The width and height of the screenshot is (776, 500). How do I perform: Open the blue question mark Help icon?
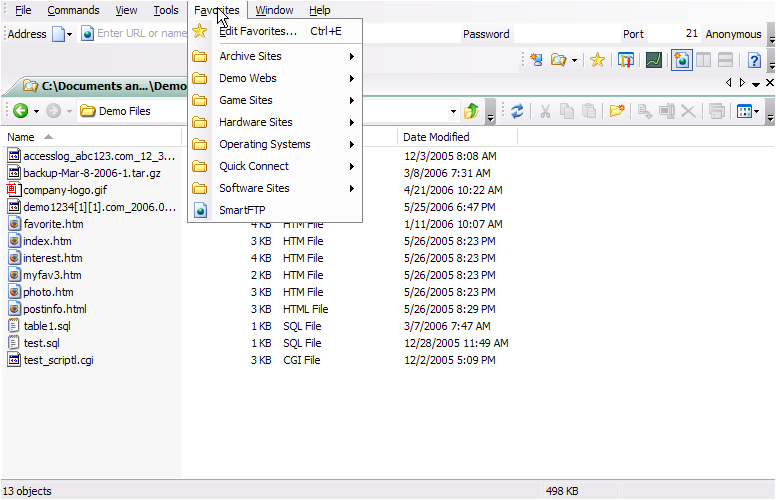pyautogui.click(x=754, y=60)
